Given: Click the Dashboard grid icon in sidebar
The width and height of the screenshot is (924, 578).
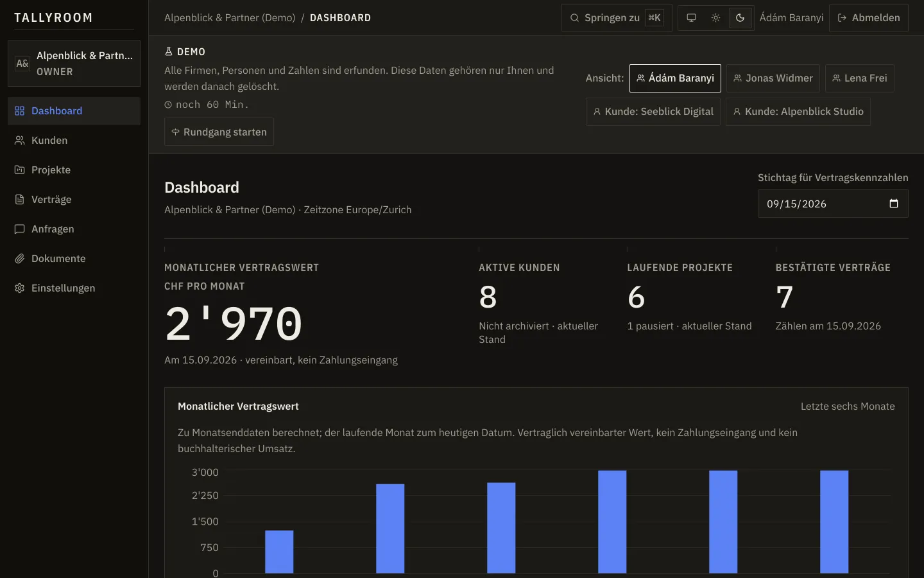Looking at the screenshot, I should click(x=20, y=111).
